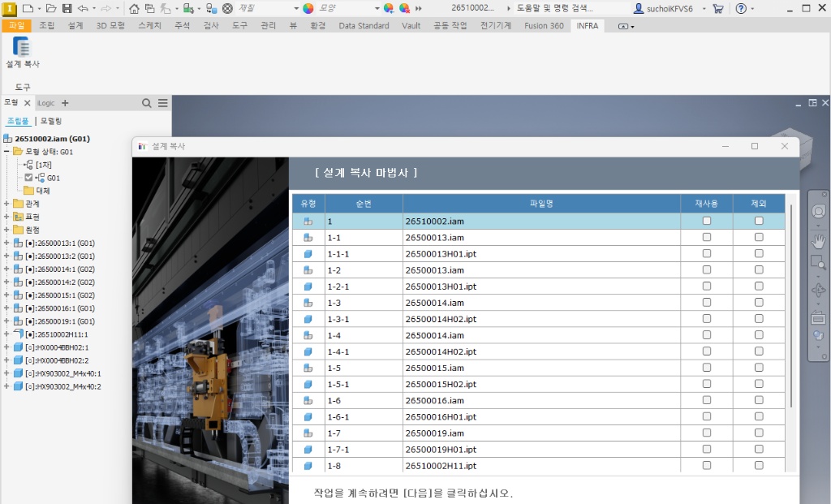The height and width of the screenshot is (504, 831).
Task: Add a browser panel with the plus icon
Action: (x=65, y=103)
